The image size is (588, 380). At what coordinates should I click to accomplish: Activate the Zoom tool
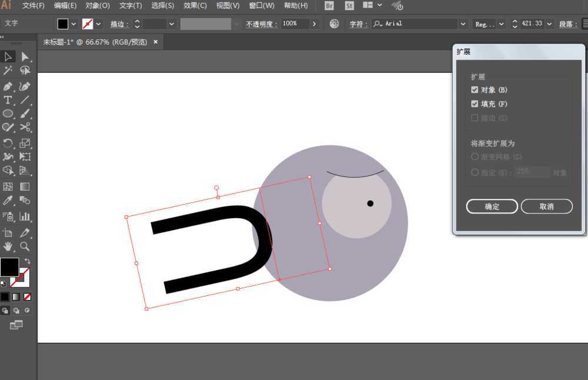click(x=25, y=246)
